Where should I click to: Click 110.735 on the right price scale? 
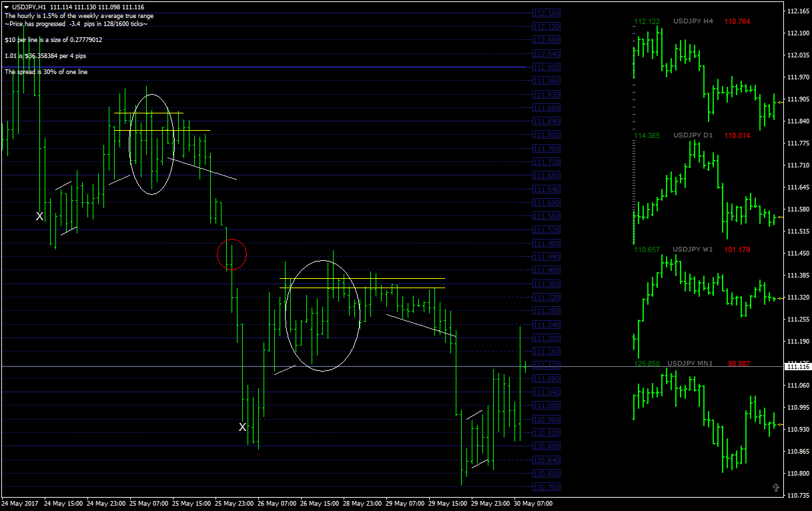pos(798,496)
